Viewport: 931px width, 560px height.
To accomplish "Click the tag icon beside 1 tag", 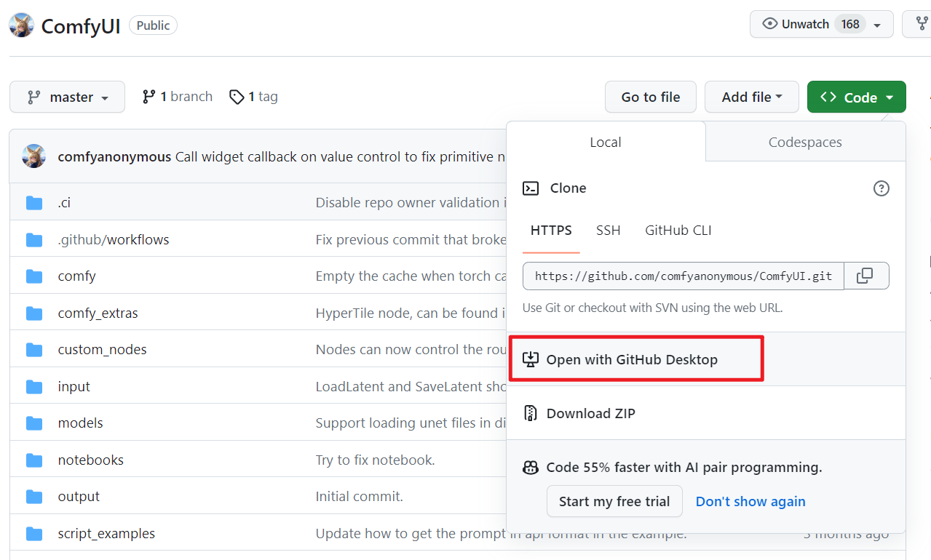I will 237,97.
